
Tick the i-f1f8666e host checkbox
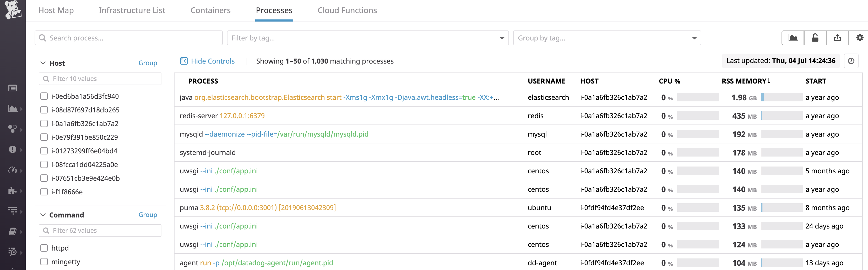tap(44, 192)
